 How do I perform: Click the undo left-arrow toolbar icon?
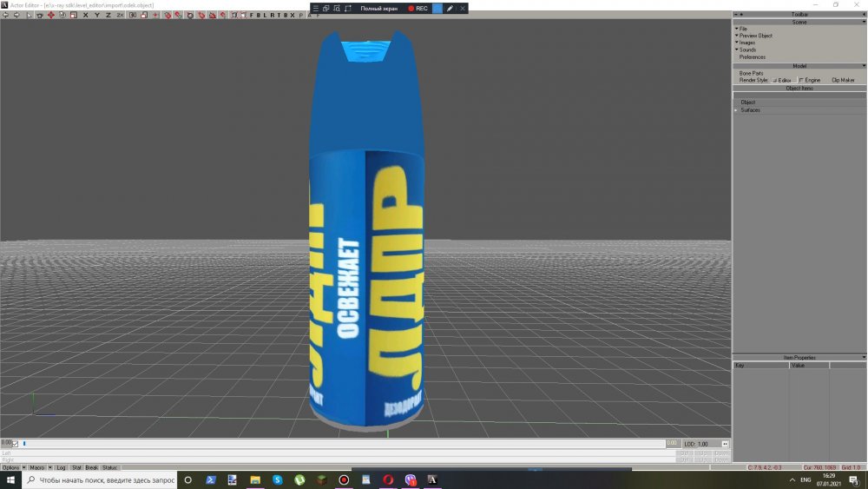tap(5, 15)
